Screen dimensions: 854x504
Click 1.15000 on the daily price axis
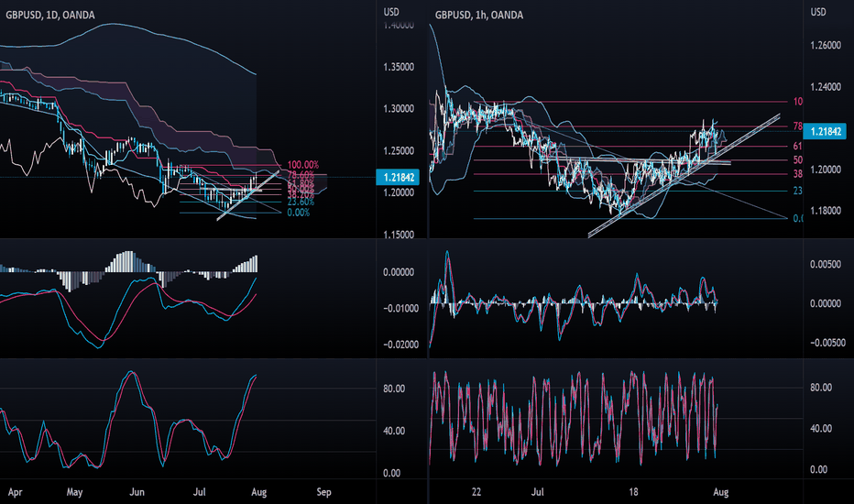pos(398,235)
